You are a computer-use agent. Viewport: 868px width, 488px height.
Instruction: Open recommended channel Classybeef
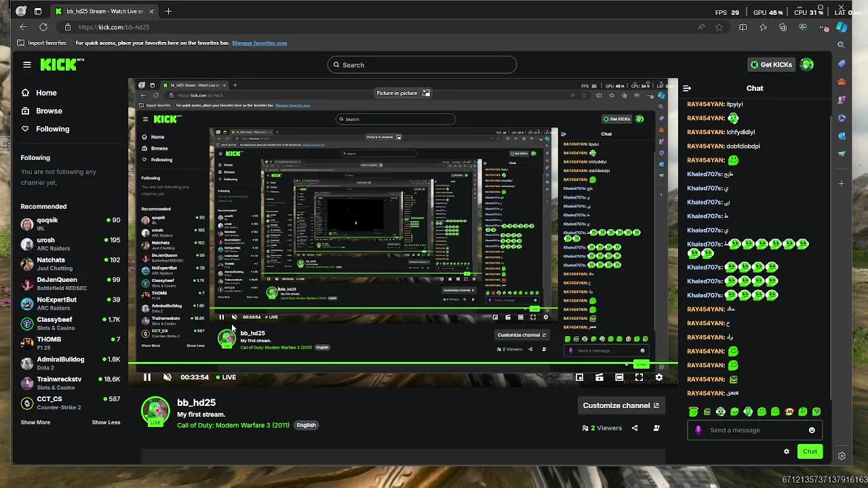tap(71, 323)
